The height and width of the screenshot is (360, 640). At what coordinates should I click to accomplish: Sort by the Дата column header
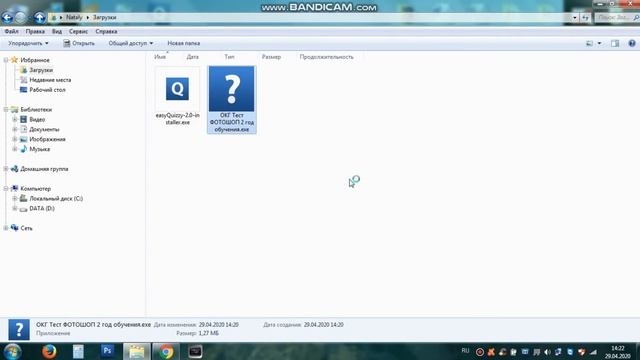click(x=192, y=57)
